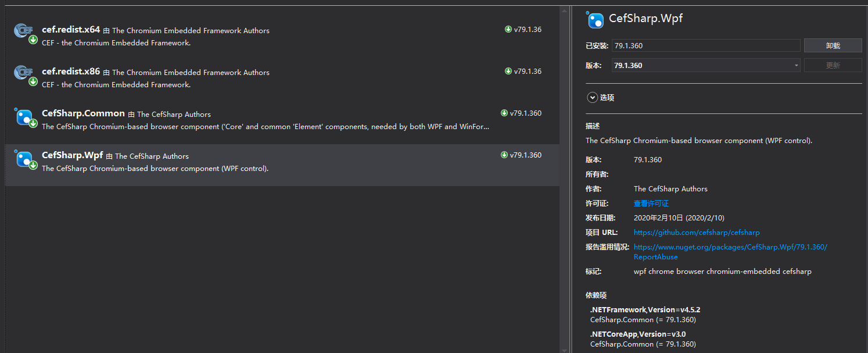868x353 pixels.
Task: Click the 卸载 uninstall button
Action: click(x=833, y=45)
